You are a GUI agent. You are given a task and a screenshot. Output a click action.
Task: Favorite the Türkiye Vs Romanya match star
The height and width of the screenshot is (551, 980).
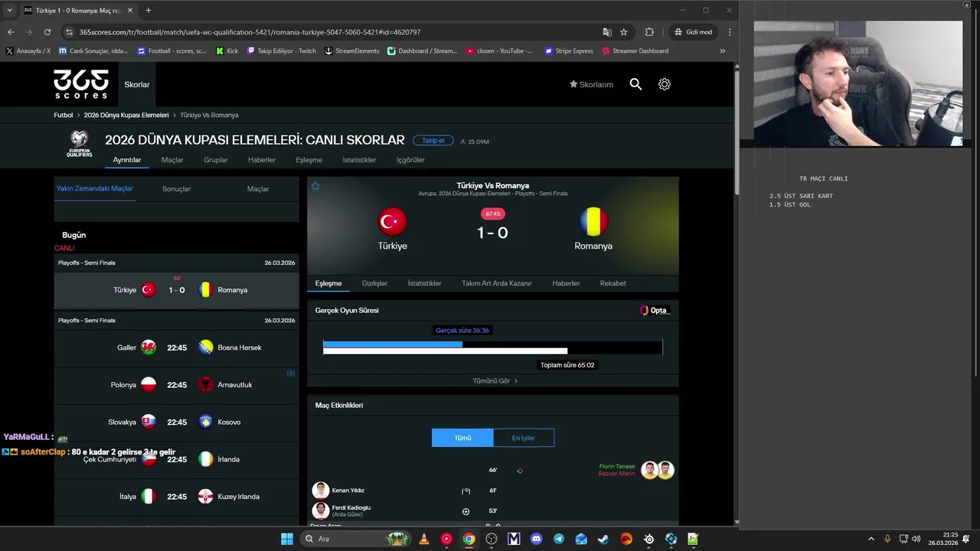315,186
